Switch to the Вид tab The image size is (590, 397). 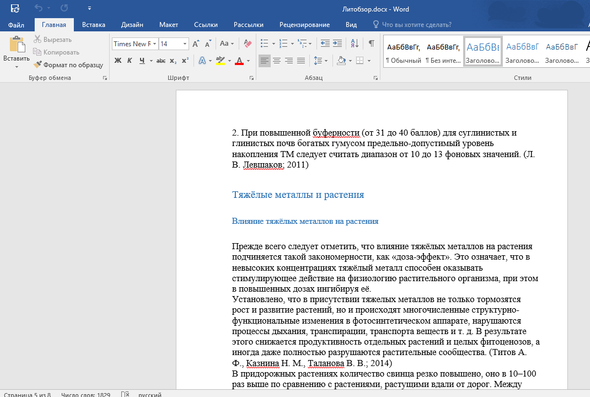click(x=351, y=25)
